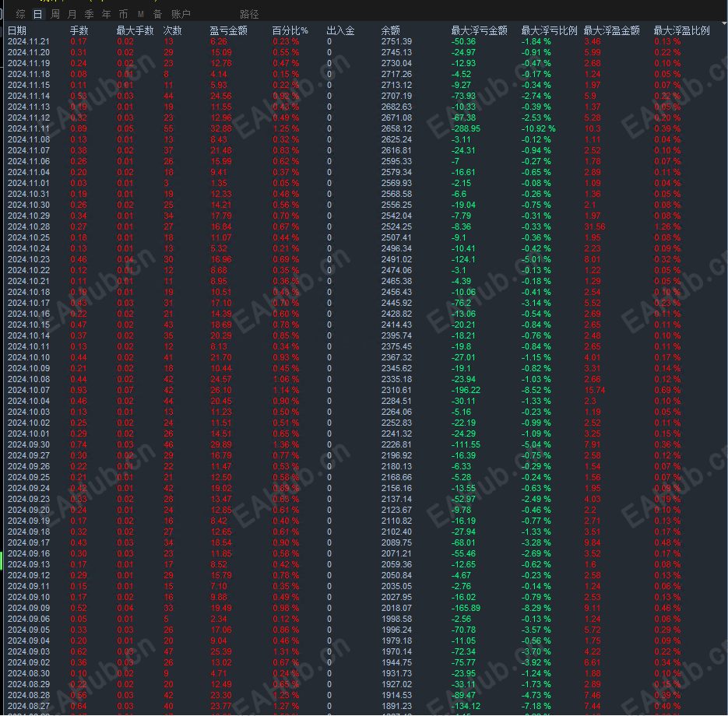Click balance value 2226.81

click(x=396, y=445)
